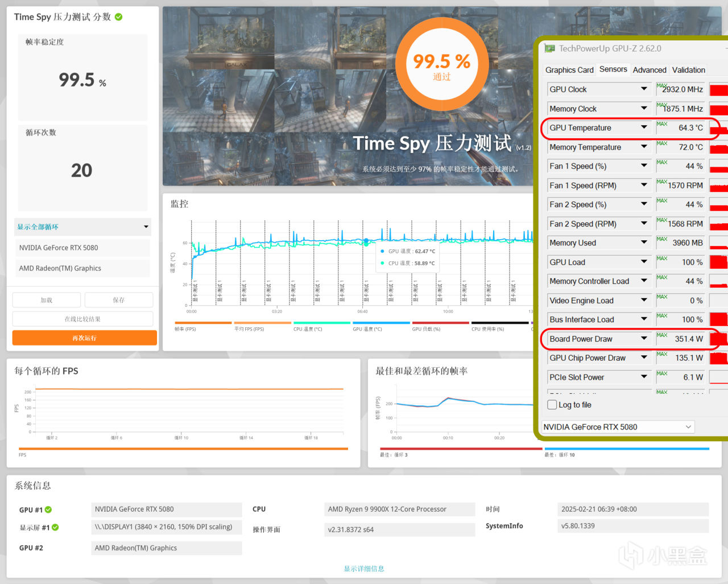
Task: Toggle the CPU 温度 legend in monitoring chart
Action: pos(322,326)
